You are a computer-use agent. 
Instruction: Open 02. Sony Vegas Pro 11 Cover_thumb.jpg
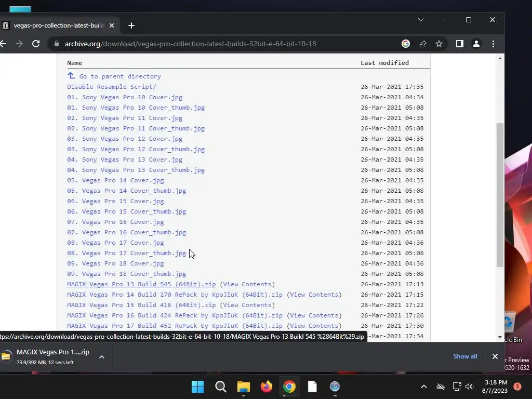point(136,129)
